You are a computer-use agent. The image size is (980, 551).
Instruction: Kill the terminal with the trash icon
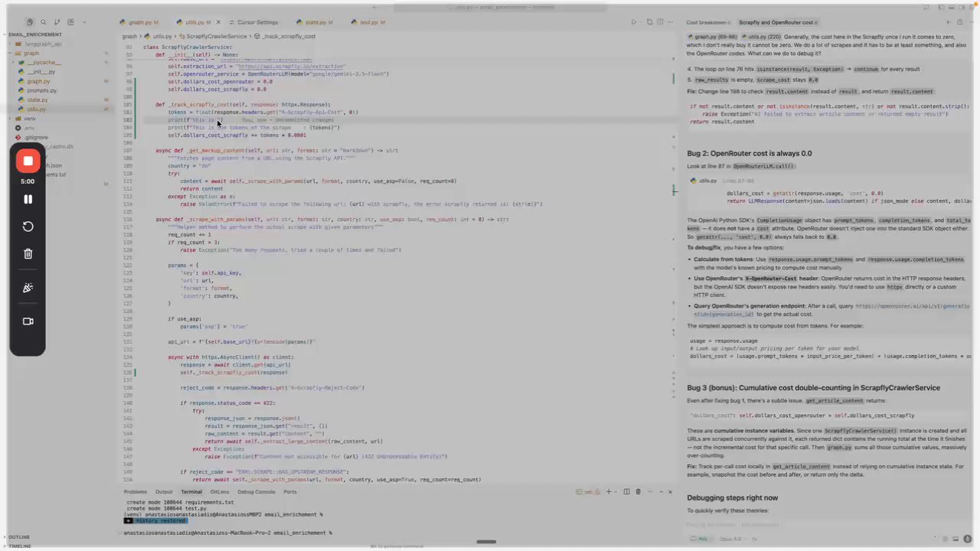click(638, 491)
